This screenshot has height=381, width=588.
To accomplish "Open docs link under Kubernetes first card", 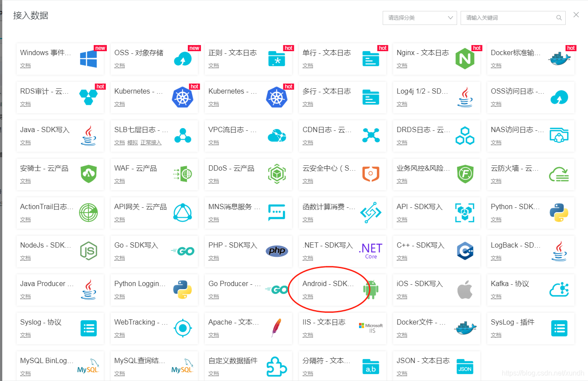I will click(120, 104).
